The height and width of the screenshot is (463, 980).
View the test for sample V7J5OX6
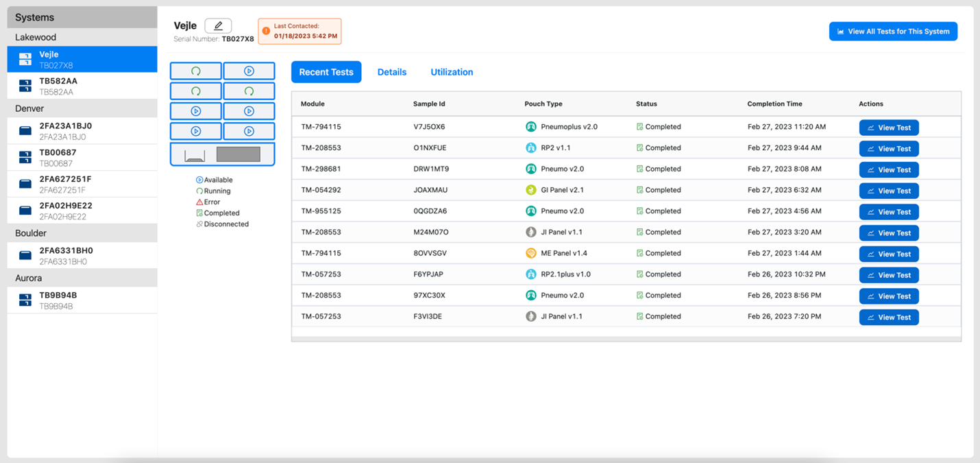tap(889, 126)
